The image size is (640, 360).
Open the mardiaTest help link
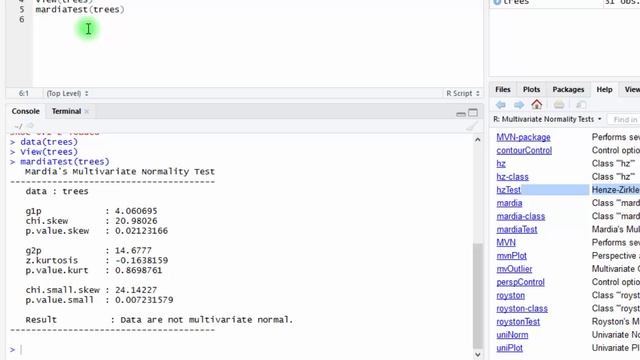[517, 229]
